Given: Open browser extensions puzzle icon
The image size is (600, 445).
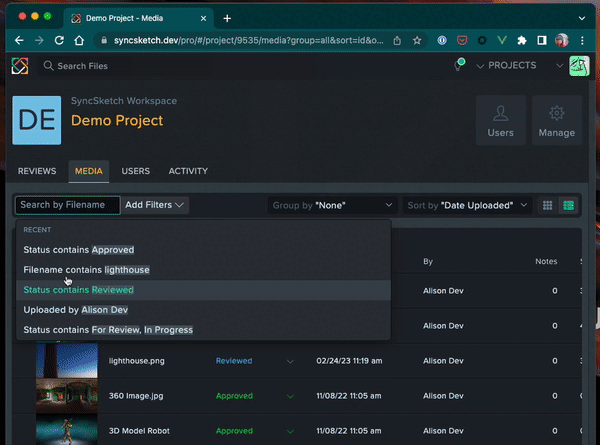Looking at the screenshot, I should [x=522, y=40].
